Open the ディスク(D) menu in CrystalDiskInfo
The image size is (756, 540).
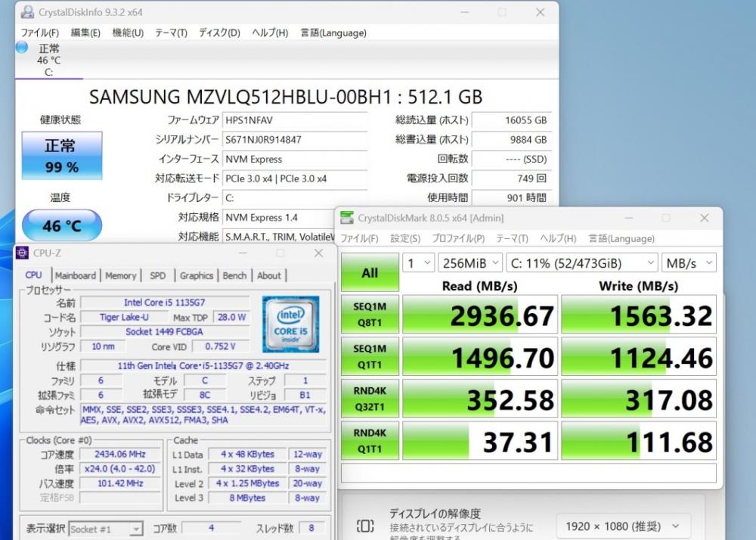pos(219,33)
